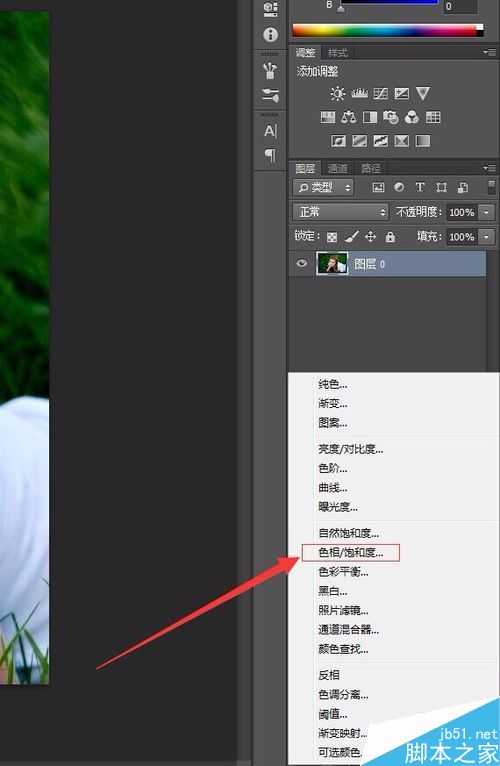Viewport: 500px width, 766px height.
Task: Lock transparent pixels for the layer
Action: pyautogui.click(x=332, y=237)
